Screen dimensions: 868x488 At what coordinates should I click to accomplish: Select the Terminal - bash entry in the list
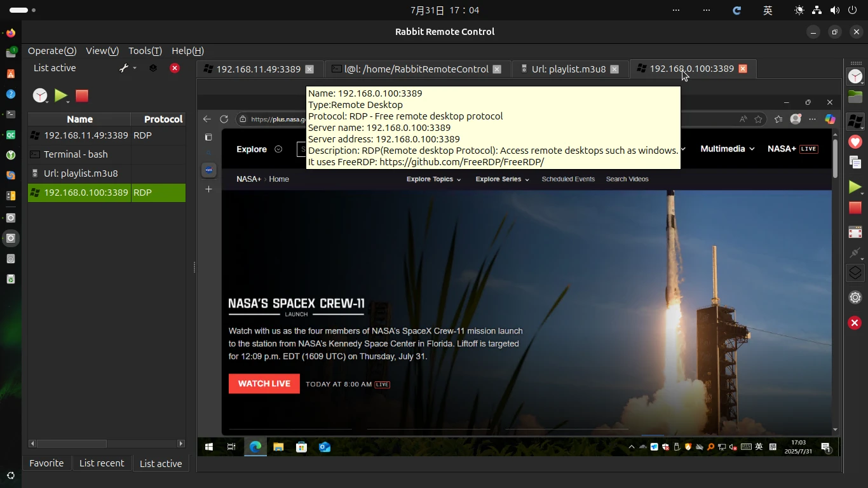pos(107,154)
